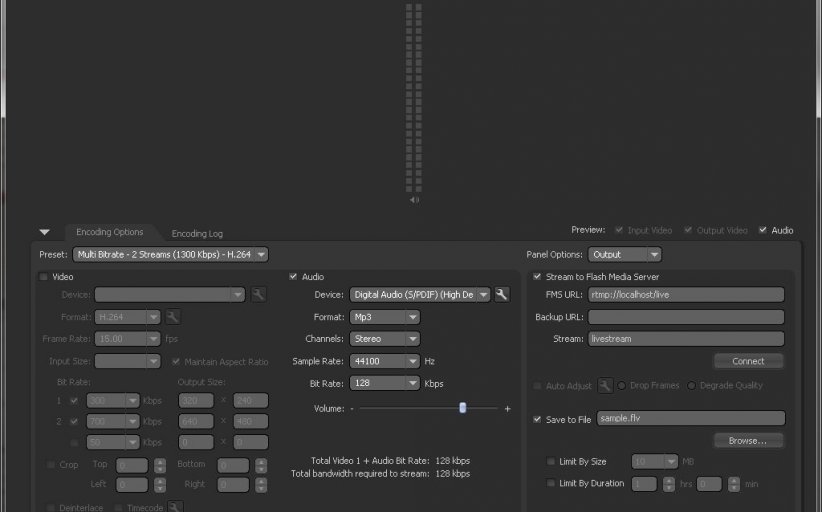Click the volume minus sign

click(x=352, y=409)
